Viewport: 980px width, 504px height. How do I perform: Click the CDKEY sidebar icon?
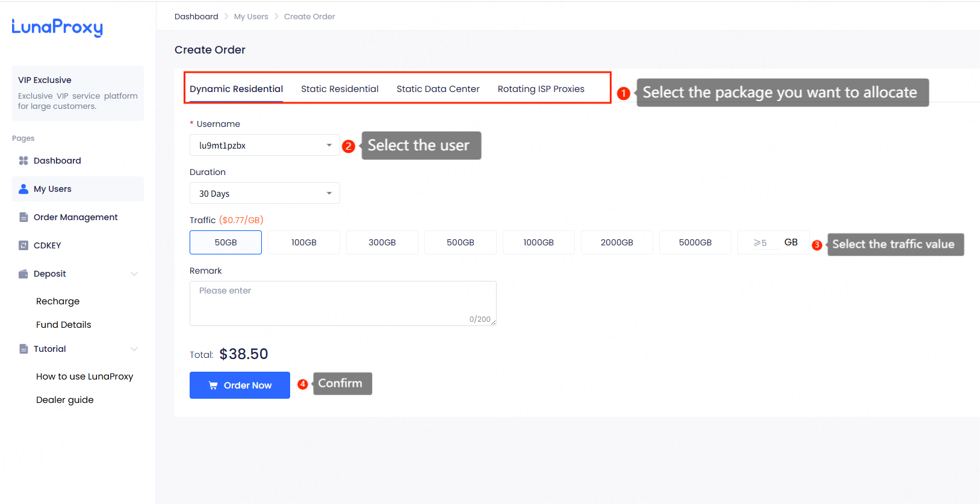pyautogui.click(x=23, y=245)
